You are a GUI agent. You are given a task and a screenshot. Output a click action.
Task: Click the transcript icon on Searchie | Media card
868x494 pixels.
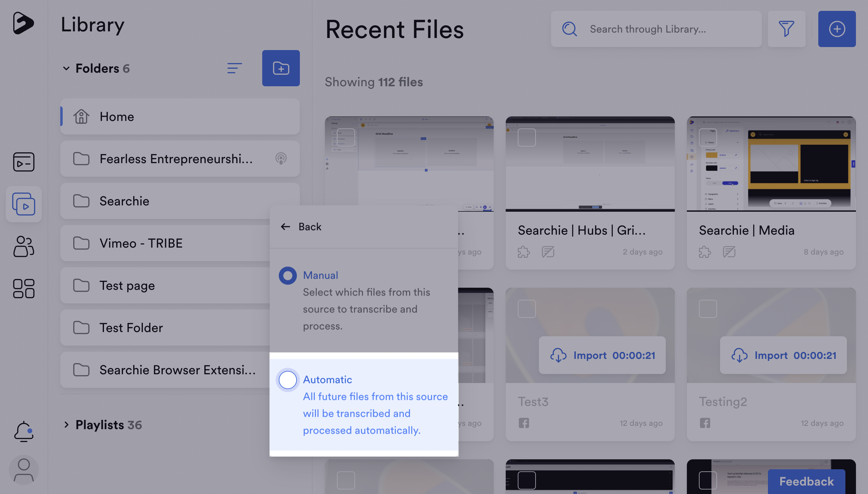[x=729, y=252]
